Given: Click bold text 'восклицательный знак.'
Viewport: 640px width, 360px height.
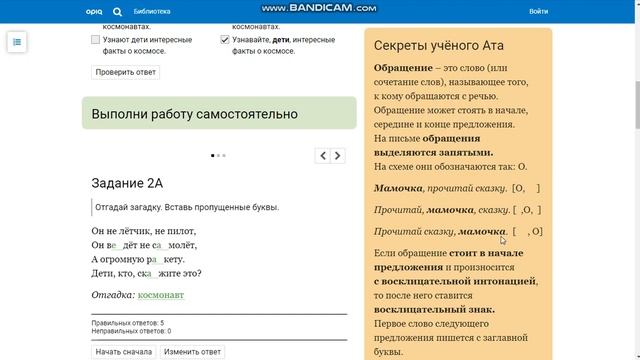Looking at the screenshot, I should coord(434,309).
